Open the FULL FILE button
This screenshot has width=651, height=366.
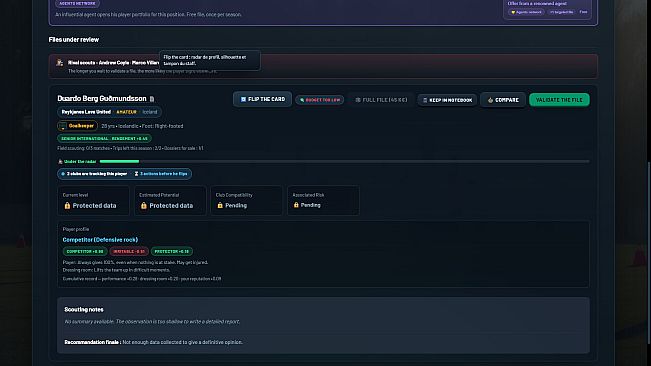coord(381,100)
